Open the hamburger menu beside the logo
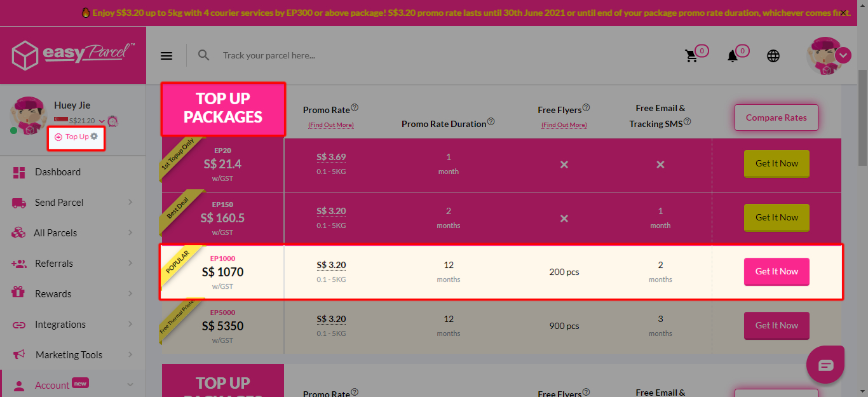Screen dimensions: 868x397 point(166,55)
